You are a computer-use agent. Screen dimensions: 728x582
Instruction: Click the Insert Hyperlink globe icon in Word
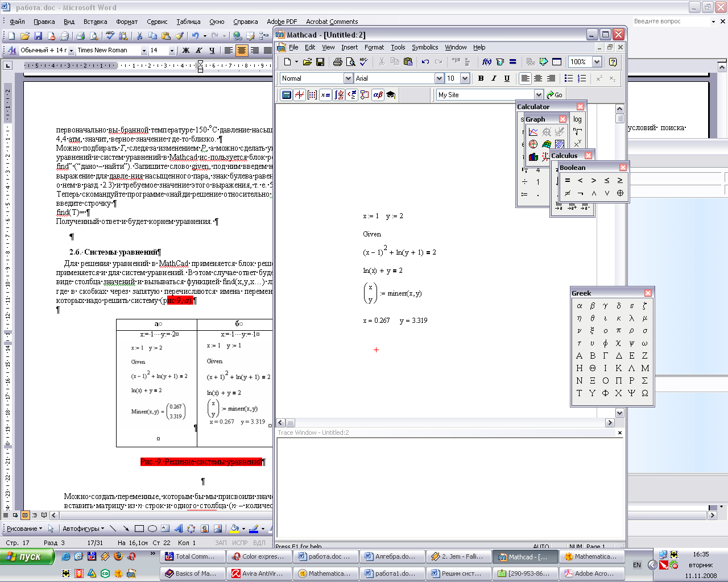[x=237, y=35]
